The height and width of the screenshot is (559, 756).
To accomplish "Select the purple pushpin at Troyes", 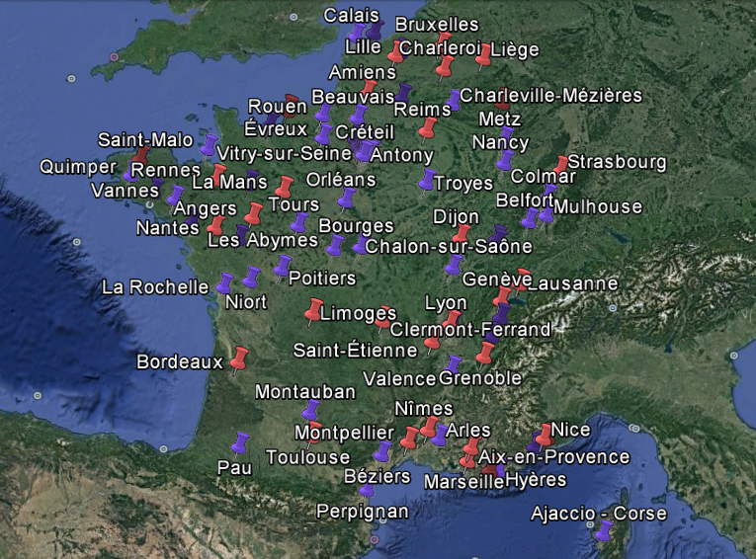I will click(427, 180).
